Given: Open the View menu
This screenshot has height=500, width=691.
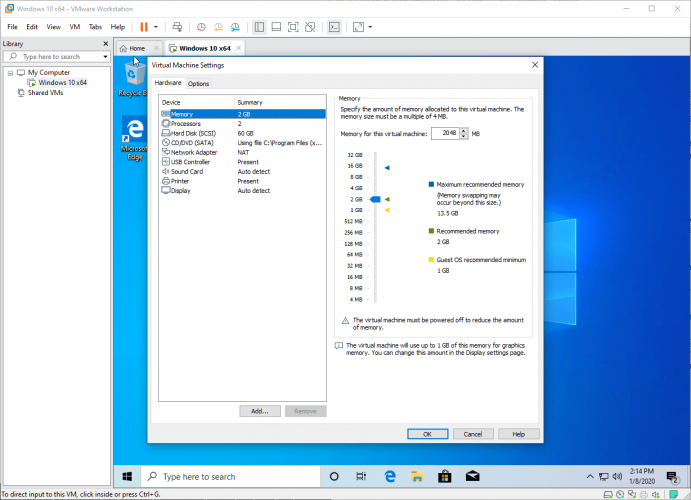Looking at the screenshot, I should [53, 27].
